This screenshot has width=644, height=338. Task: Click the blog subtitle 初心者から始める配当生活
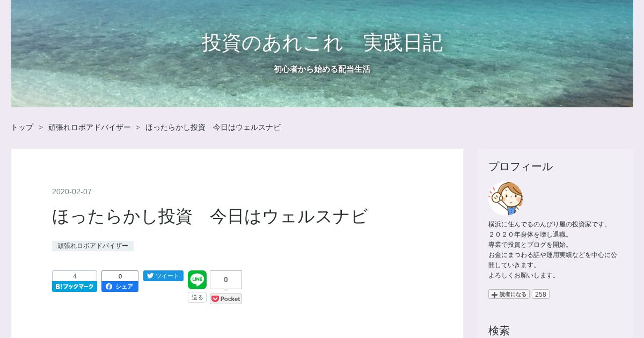[x=322, y=69]
